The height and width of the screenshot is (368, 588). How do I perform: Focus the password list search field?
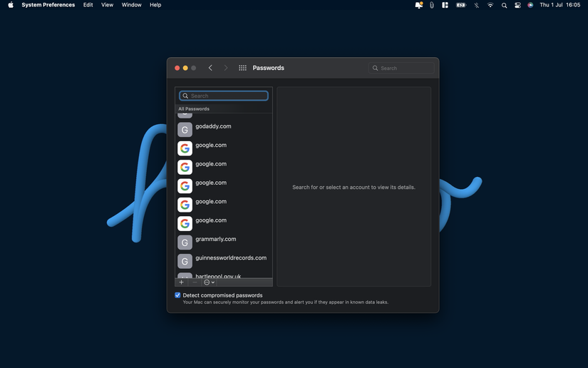tap(224, 96)
